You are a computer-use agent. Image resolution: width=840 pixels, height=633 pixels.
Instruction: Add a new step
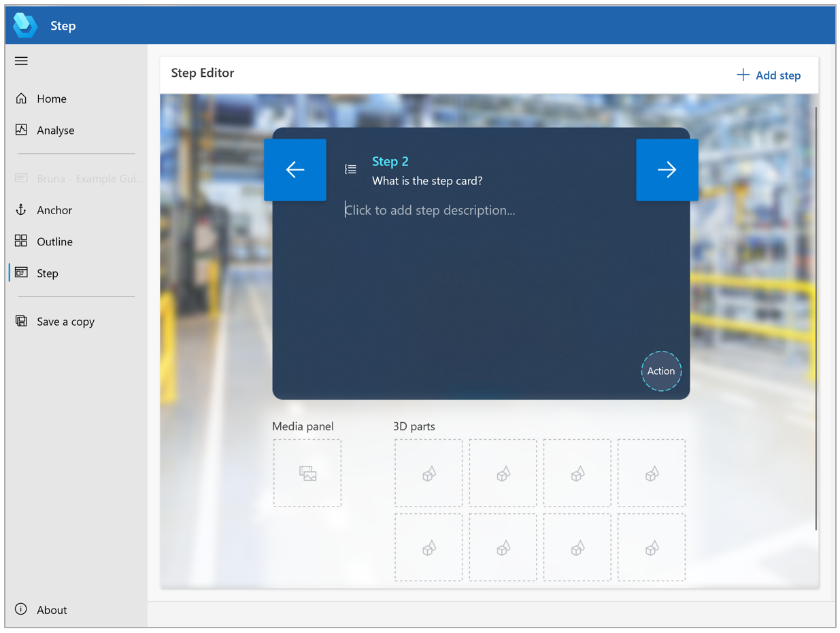(769, 75)
